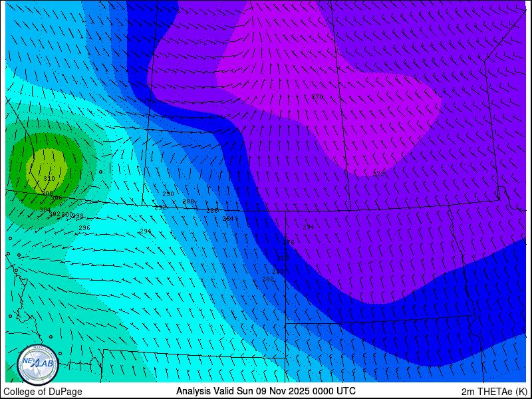This screenshot has width=532, height=399.
Task: Click the 276 contour label
Action: (x=289, y=243)
